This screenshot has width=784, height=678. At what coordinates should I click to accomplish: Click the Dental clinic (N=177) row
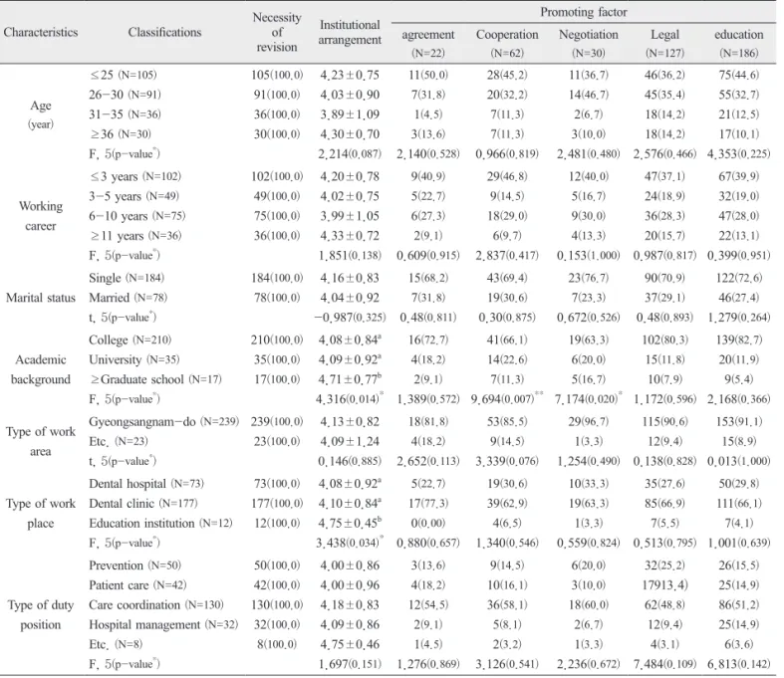pos(391,504)
